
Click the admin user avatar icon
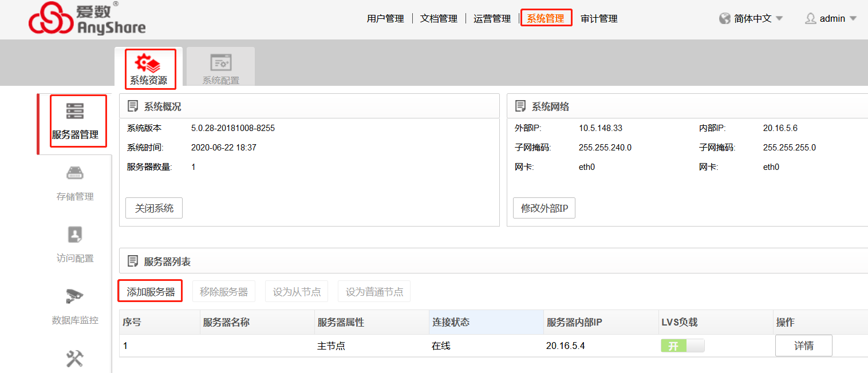point(811,18)
